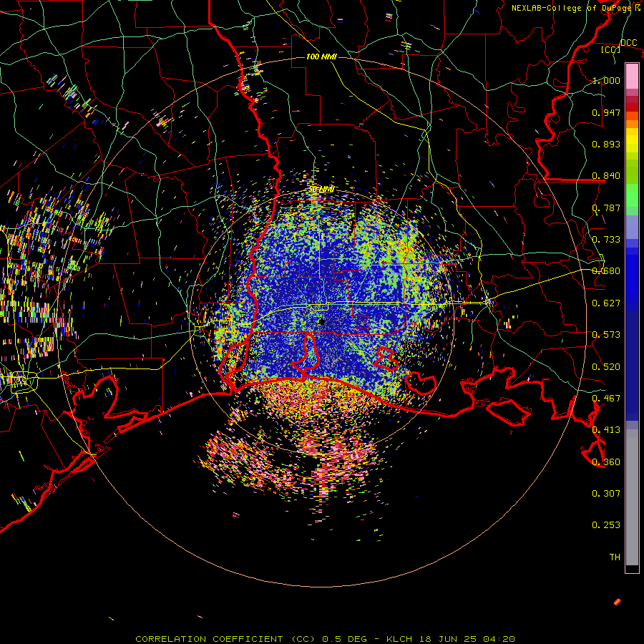The height and width of the screenshot is (644, 644).
Task: Click the DCC label above the color scale
Action: pos(628,43)
